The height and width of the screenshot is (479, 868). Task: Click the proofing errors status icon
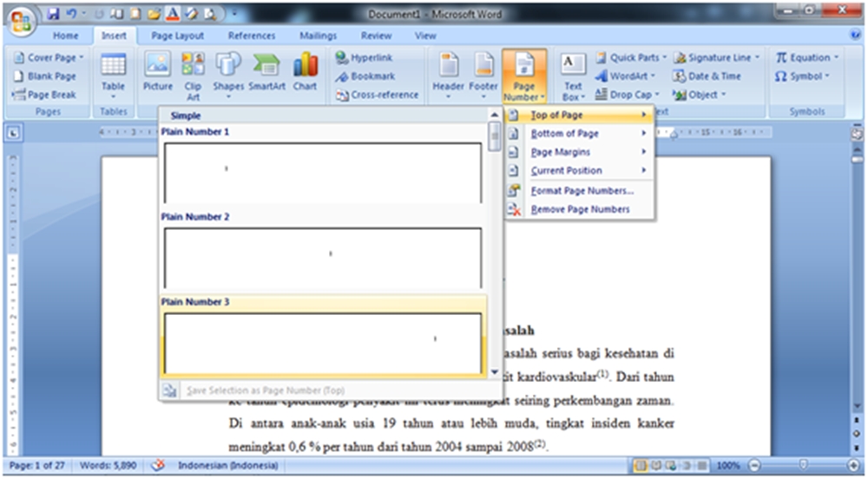click(158, 466)
